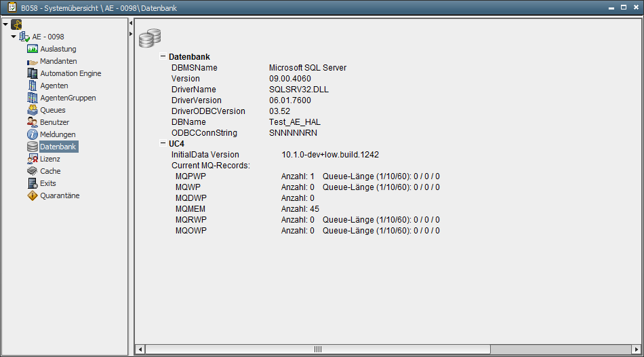Minimize the Systemübersicht window
This screenshot has width=644, height=357.
[x=612, y=7]
